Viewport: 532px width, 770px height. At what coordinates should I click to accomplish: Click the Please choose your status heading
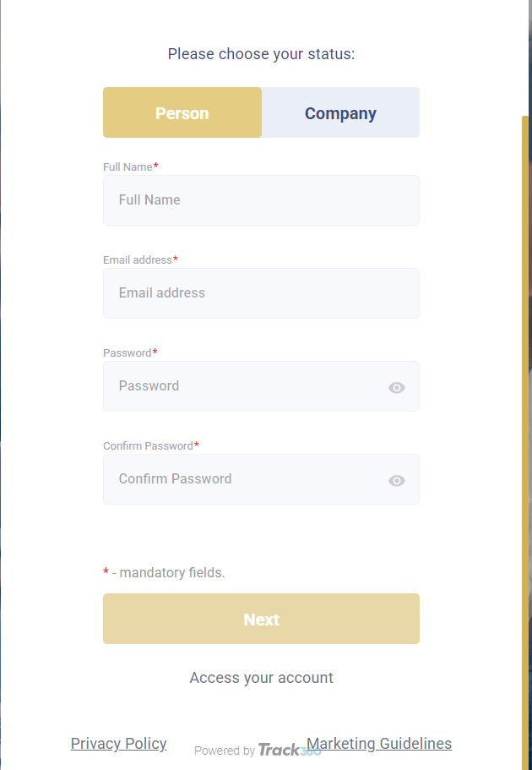(x=261, y=53)
